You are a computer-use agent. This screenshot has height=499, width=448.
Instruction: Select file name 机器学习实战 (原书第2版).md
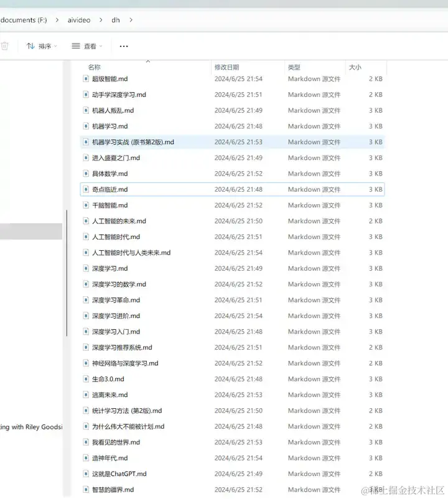(133, 142)
